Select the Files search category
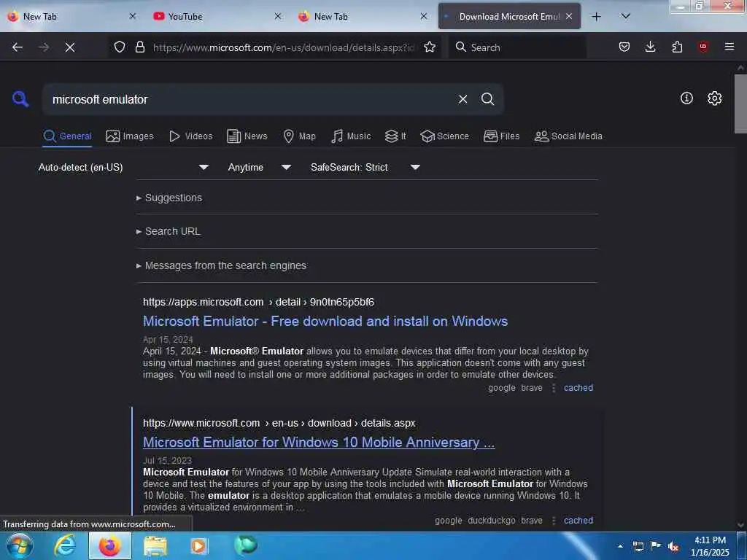Image resolution: width=747 pixels, height=560 pixels. click(501, 136)
